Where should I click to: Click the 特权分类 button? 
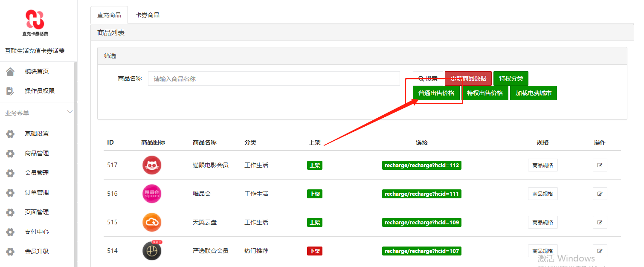click(x=511, y=78)
